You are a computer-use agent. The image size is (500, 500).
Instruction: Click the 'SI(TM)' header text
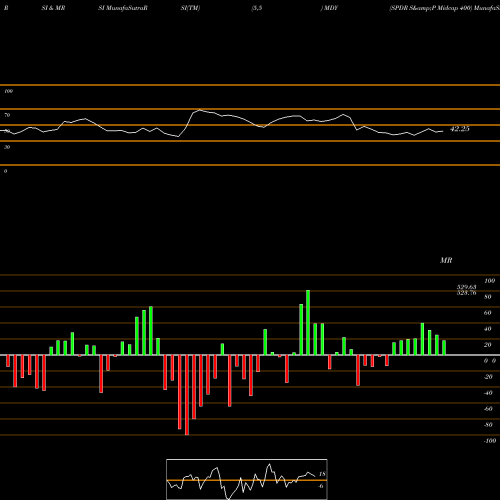click(190, 8)
